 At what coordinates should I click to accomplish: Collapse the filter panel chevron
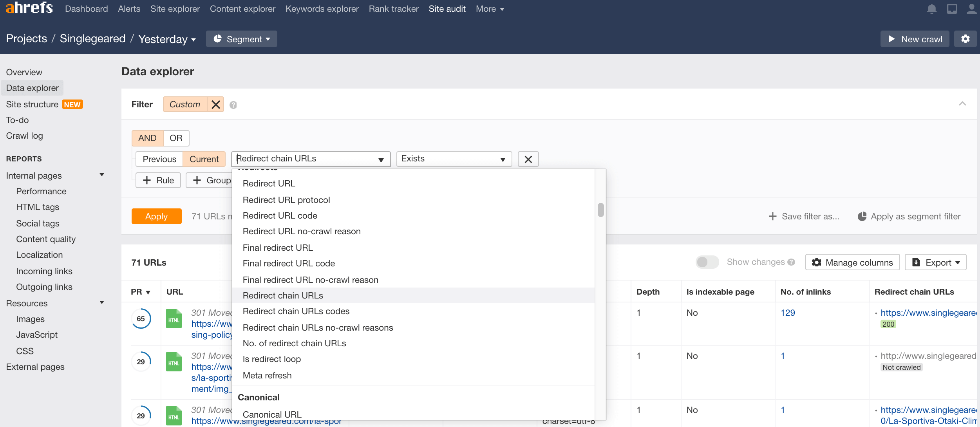[962, 104]
